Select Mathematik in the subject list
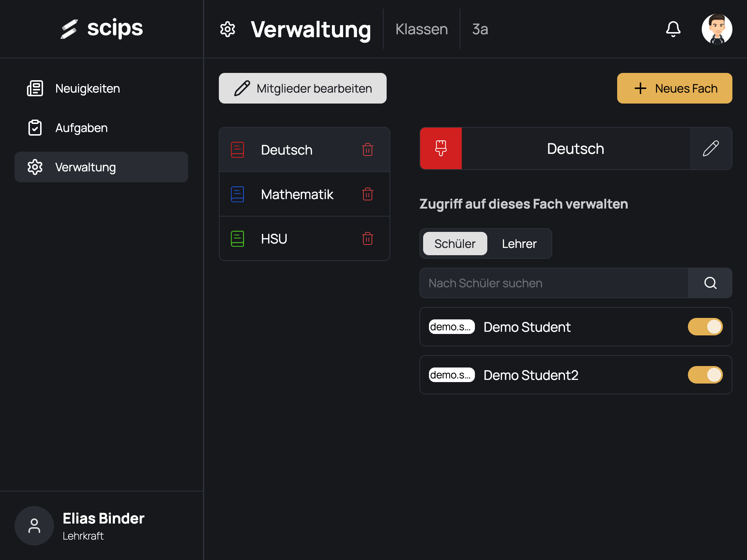 click(297, 194)
